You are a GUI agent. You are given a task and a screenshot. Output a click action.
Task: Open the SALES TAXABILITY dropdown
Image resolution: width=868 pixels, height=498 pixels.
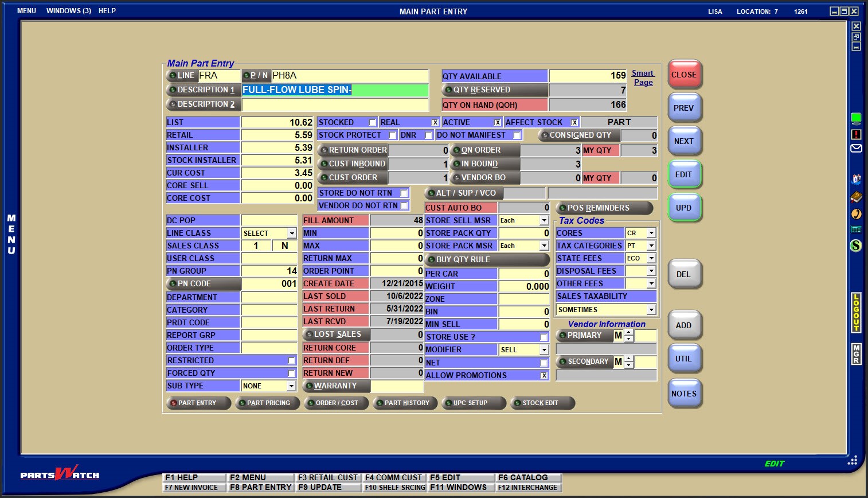(651, 310)
